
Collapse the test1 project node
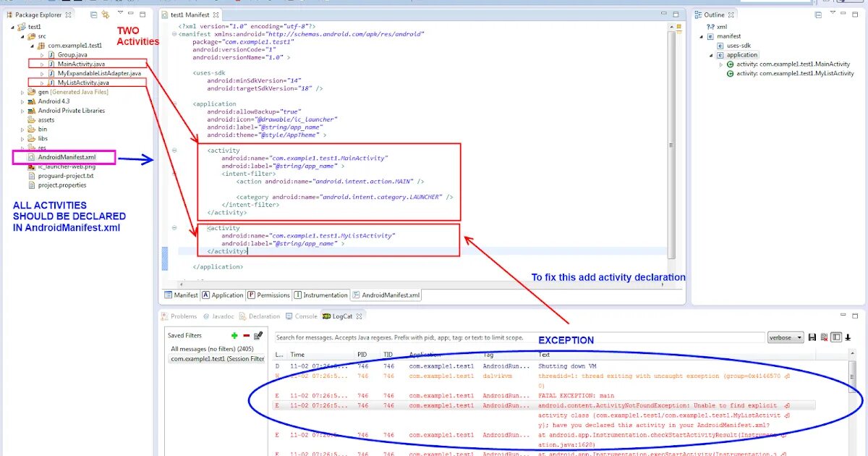(x=13, y=27)
